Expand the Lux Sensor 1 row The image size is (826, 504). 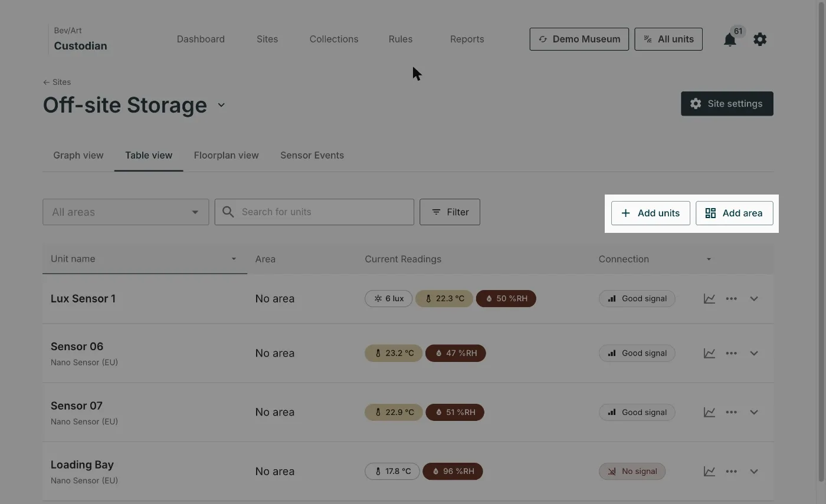pyautogui.click(x=754, y=299)
